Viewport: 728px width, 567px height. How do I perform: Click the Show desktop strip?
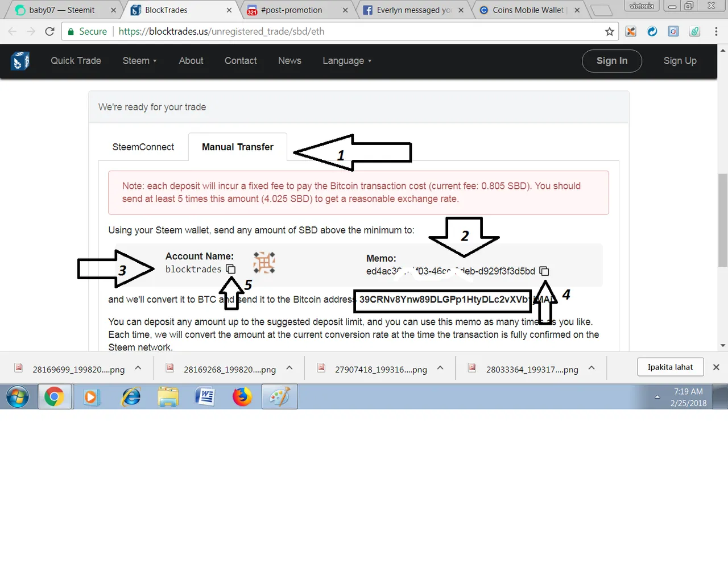point(720,397)
